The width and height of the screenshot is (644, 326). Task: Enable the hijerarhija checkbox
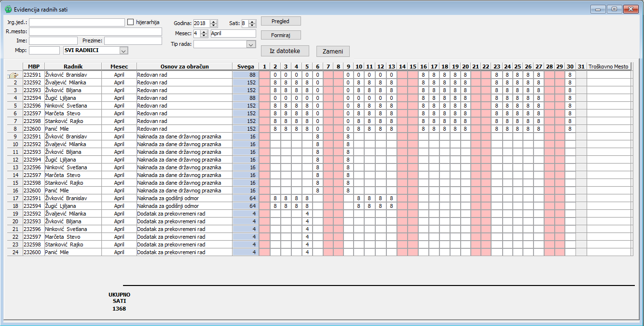pos(130,22)
